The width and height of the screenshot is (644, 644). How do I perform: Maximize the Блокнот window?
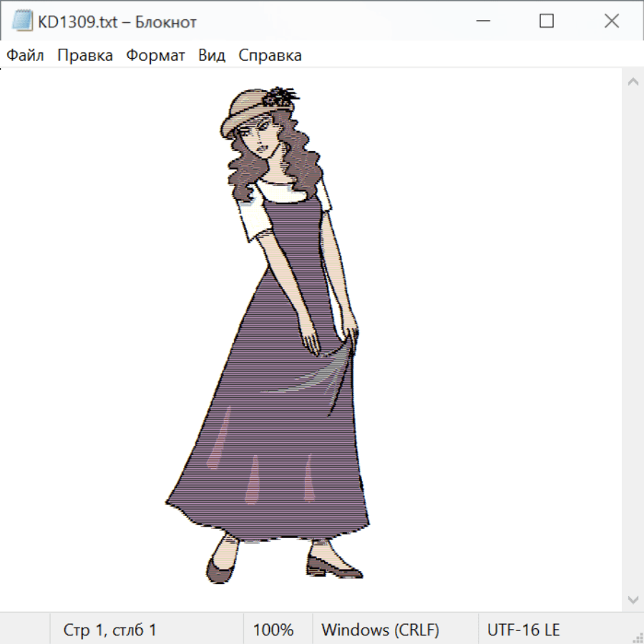[547, 21]
